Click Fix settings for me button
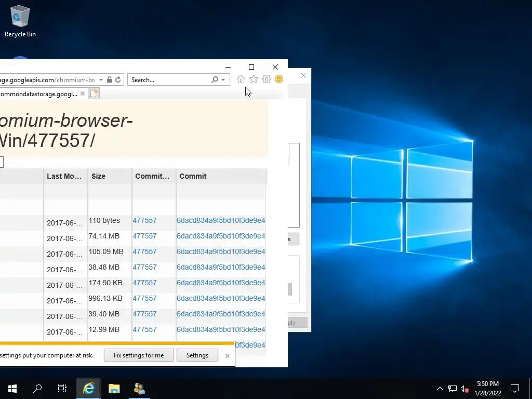 click(x=138, y=355)
